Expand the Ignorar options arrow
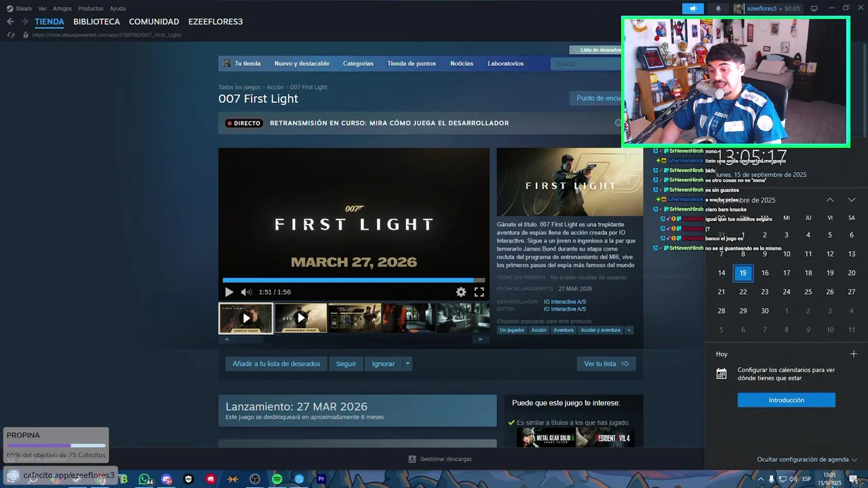The height and width of the screenshot is (488, 868). (x=408, y=364)
